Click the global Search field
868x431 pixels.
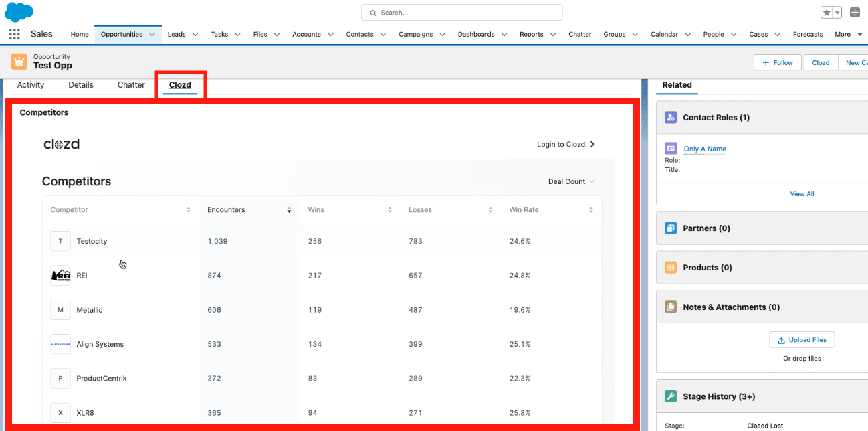point(461,13)
